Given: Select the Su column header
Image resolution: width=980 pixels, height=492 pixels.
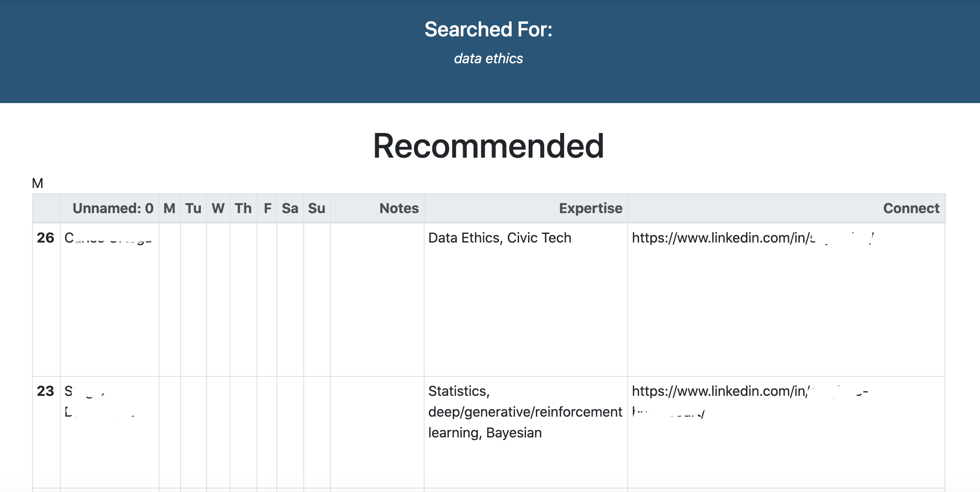Looking at the screenshot, I should (x=316, y=208).
